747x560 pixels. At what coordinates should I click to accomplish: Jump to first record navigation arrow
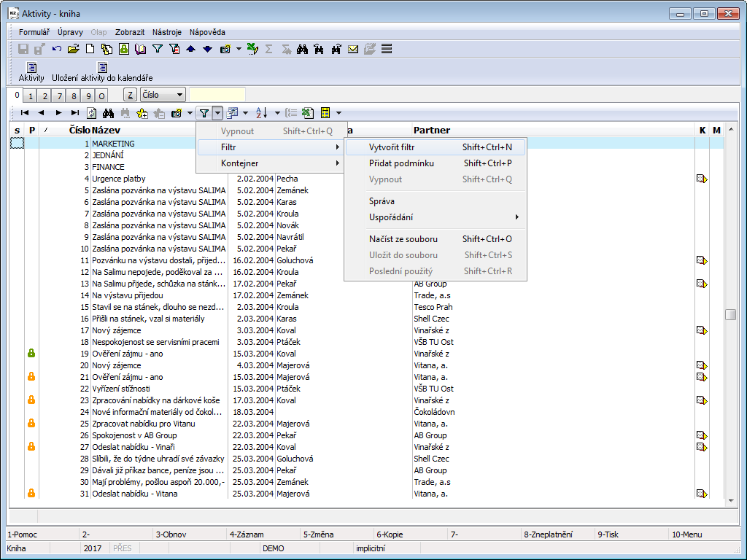coord(25,113)
